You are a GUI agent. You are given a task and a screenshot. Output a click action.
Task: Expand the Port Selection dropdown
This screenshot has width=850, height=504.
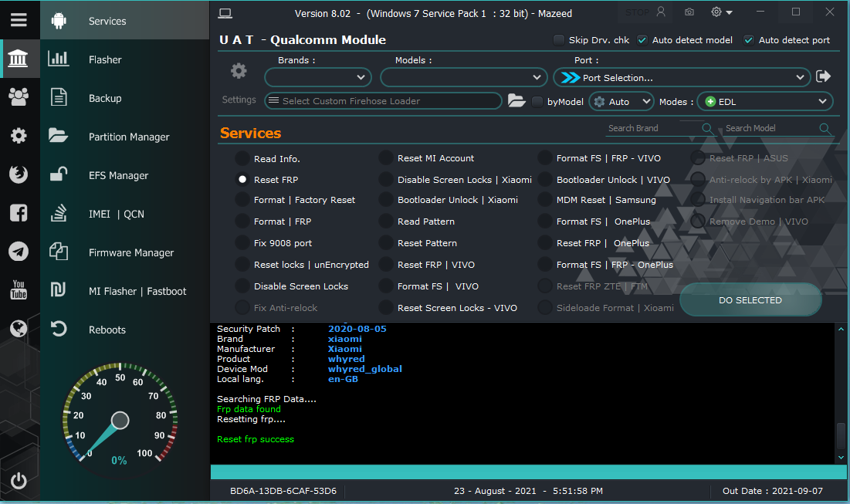click(682, 77)
